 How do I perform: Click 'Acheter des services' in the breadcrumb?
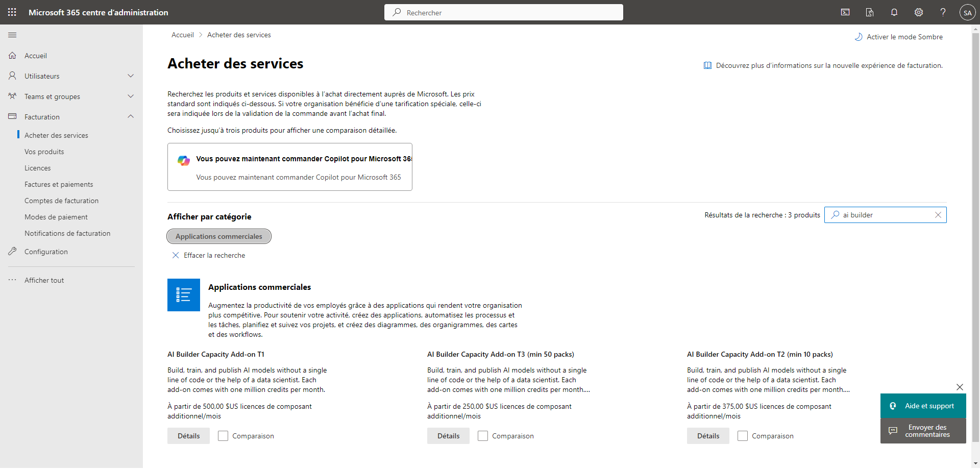[x=239, y=35]
